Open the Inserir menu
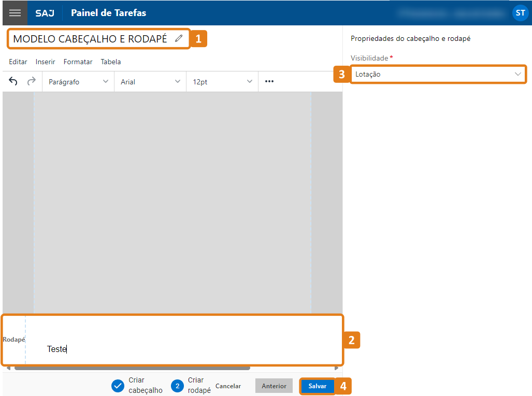The image size is (532, 396). tap(46, 62)
